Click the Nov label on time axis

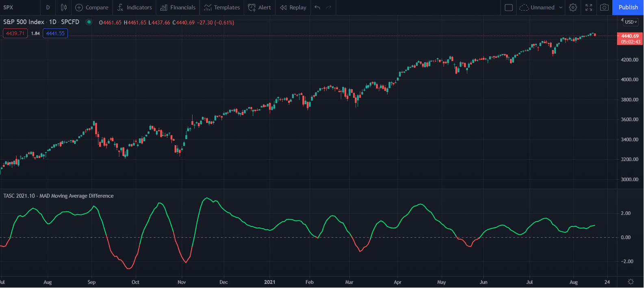coord(182,282)
